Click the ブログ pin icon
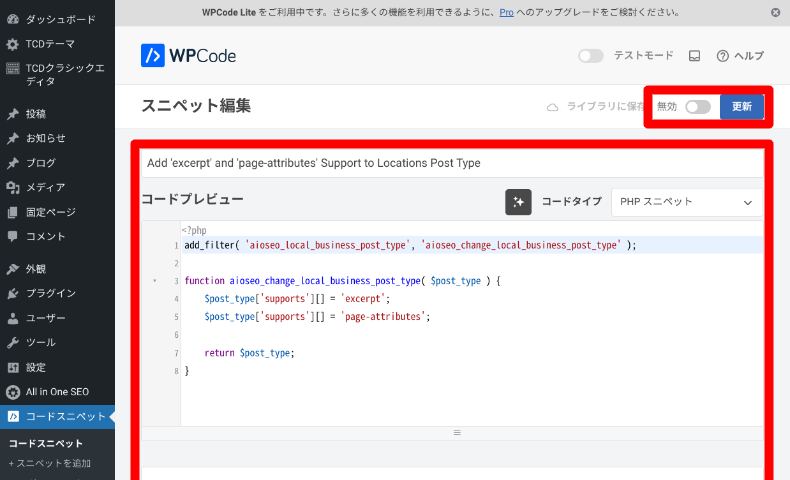 point(13,163)
